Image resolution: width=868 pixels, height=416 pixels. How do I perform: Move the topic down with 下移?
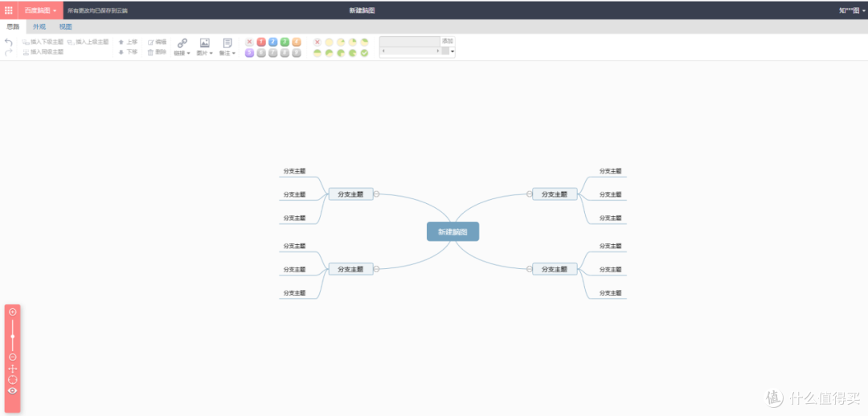(x=128, y=51)
